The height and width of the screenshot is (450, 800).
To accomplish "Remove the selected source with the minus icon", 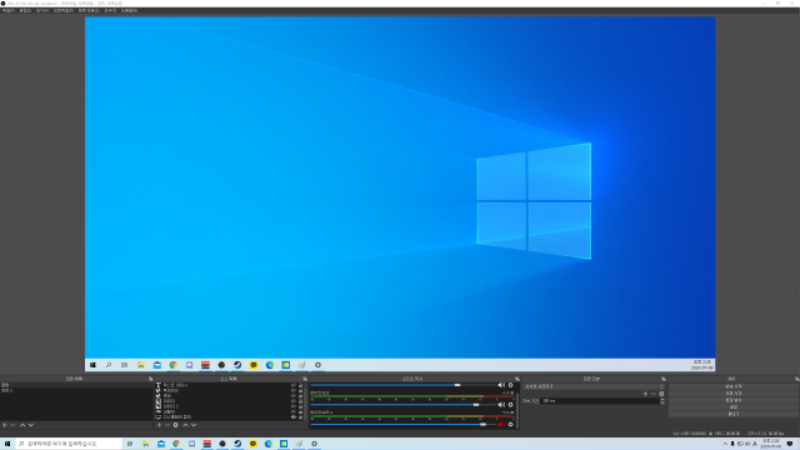I will tap(167, 425).
